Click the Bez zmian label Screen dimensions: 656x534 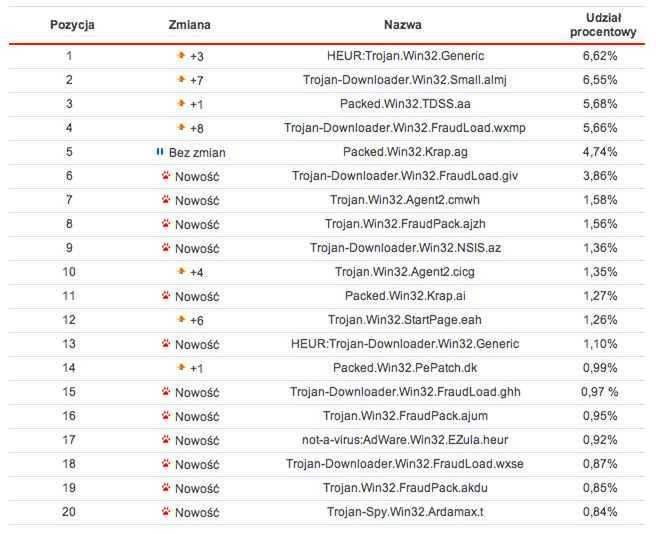(x=197, y=152)
